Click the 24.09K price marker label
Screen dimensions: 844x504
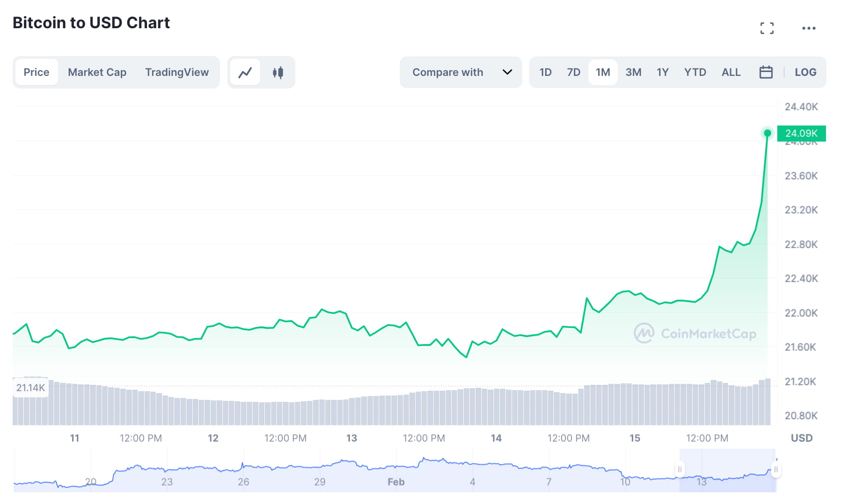[802, 133]
